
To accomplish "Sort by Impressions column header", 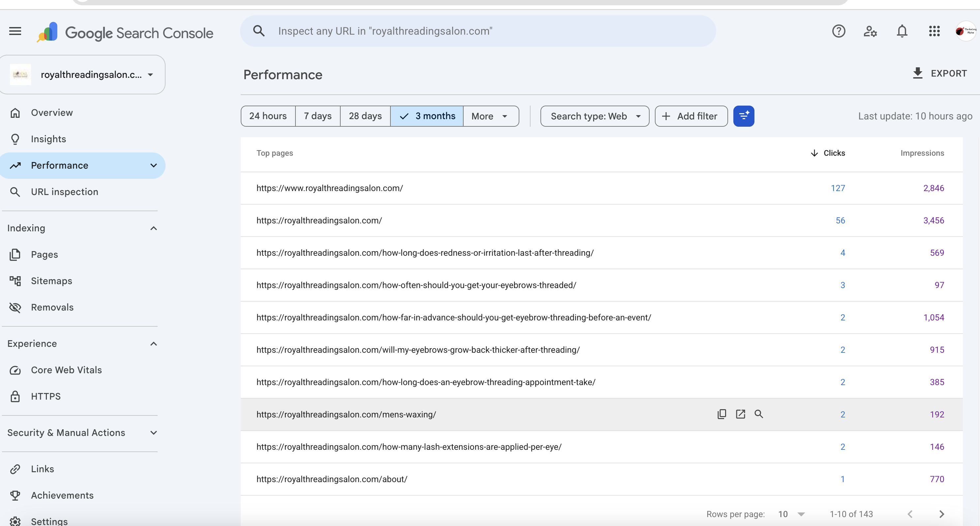I will pyautogui.click(x=922, y=153).
